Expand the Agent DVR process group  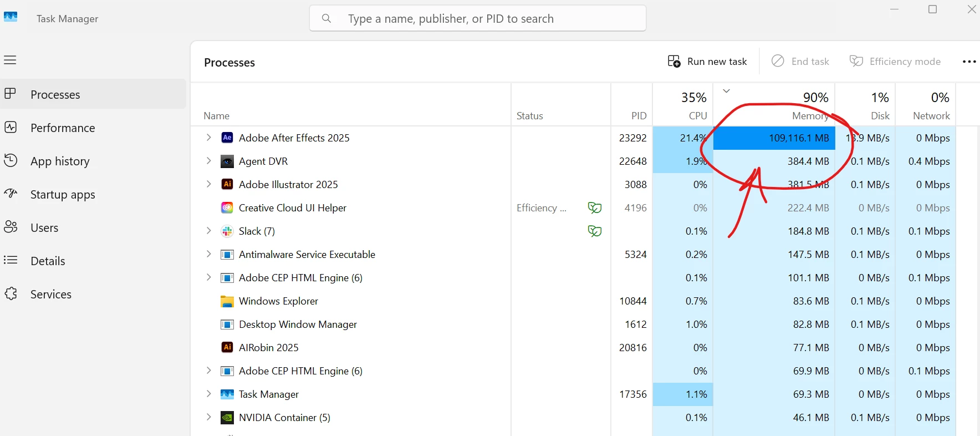tap(208, 161)
